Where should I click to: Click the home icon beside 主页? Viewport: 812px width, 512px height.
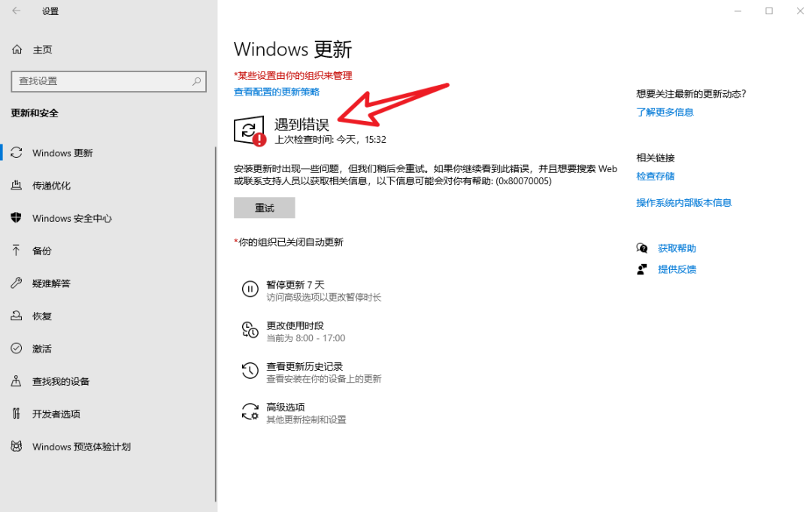[x=17, y=50]
